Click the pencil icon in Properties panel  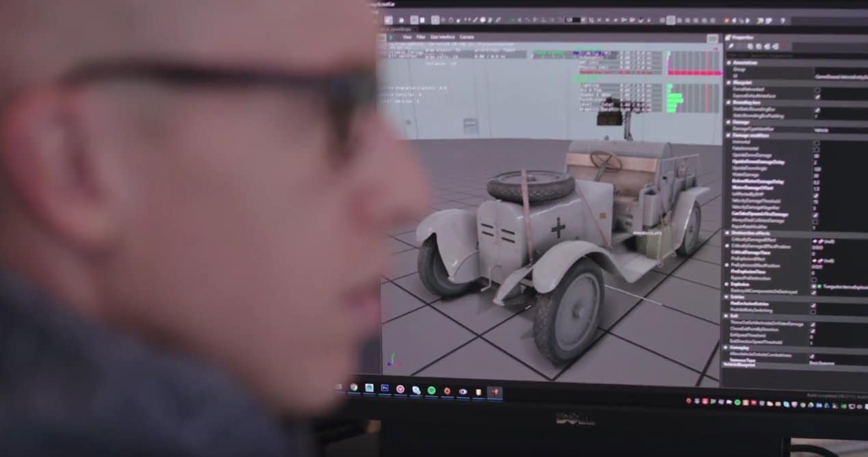[x=731, y=46]
